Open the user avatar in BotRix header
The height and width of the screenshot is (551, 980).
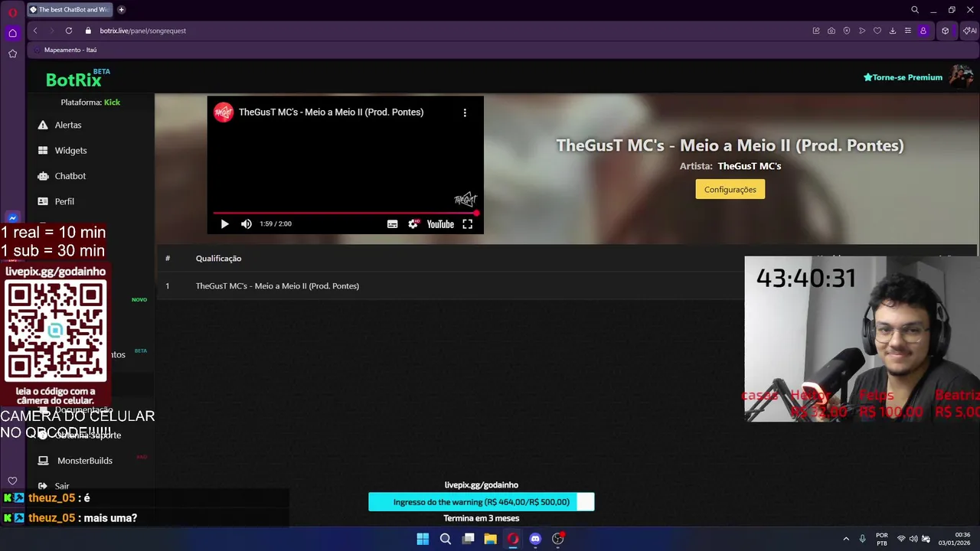coord(962,76)
